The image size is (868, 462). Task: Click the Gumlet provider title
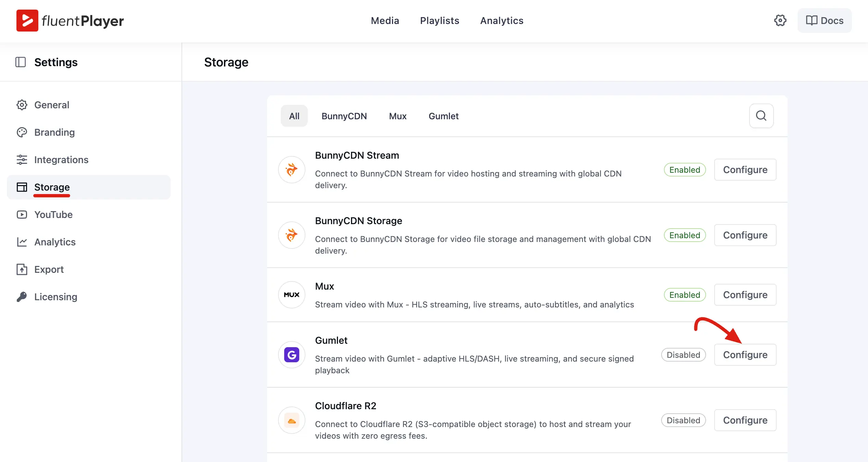pyautogui.click(x=331, y=340)
